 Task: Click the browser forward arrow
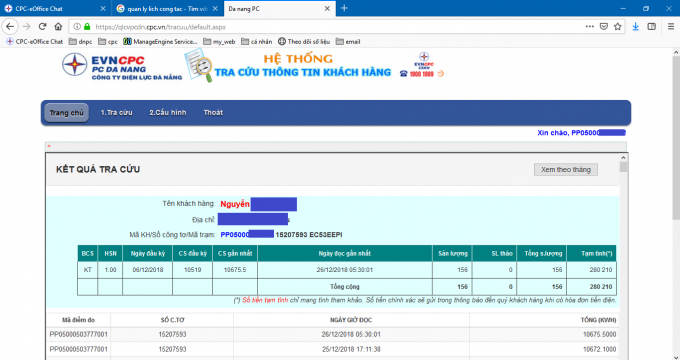coord(27,26)
